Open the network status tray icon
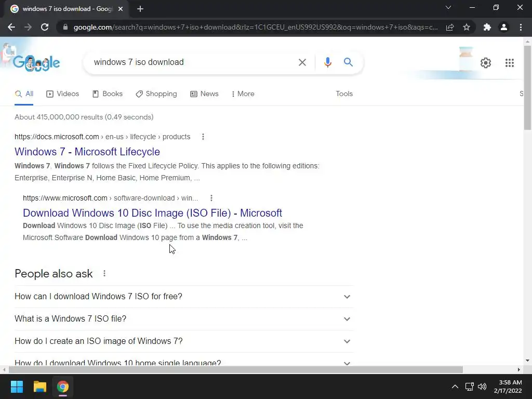The height and width of the screenshot is (399, 532). click(x=469, y=387)
